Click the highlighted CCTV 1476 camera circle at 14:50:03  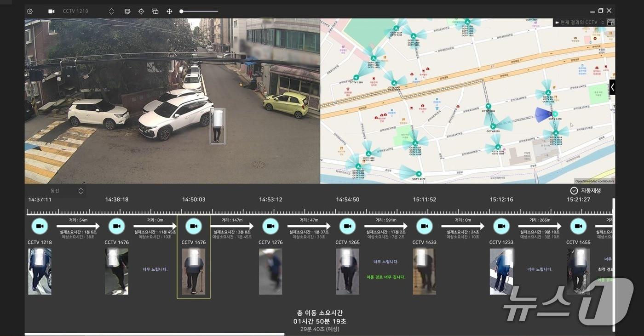[194, 226]
